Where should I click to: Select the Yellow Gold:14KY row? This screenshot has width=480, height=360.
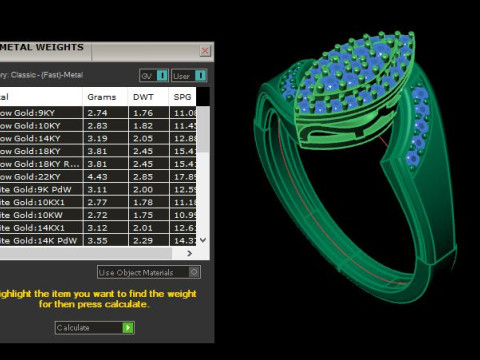pos(98,138)
